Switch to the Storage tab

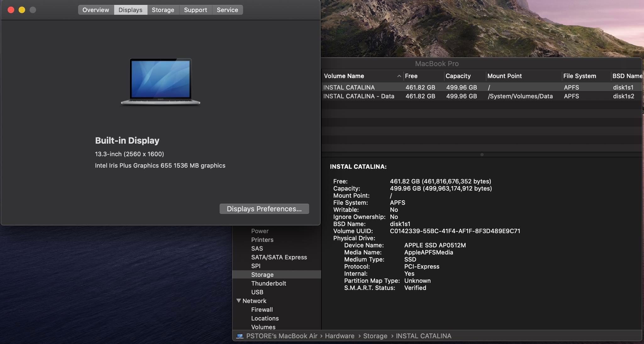tap(163, 10)
